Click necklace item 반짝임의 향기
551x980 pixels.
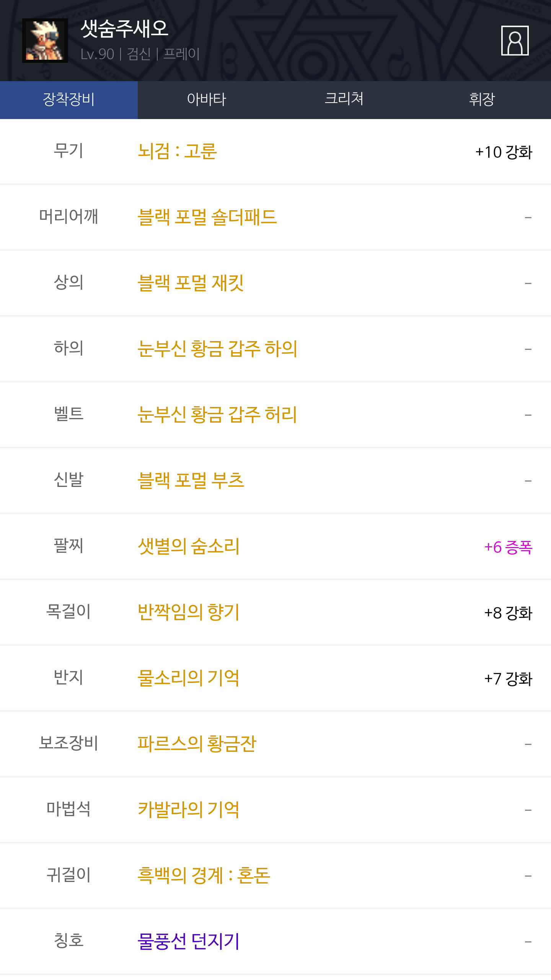[x=189, y=612]
